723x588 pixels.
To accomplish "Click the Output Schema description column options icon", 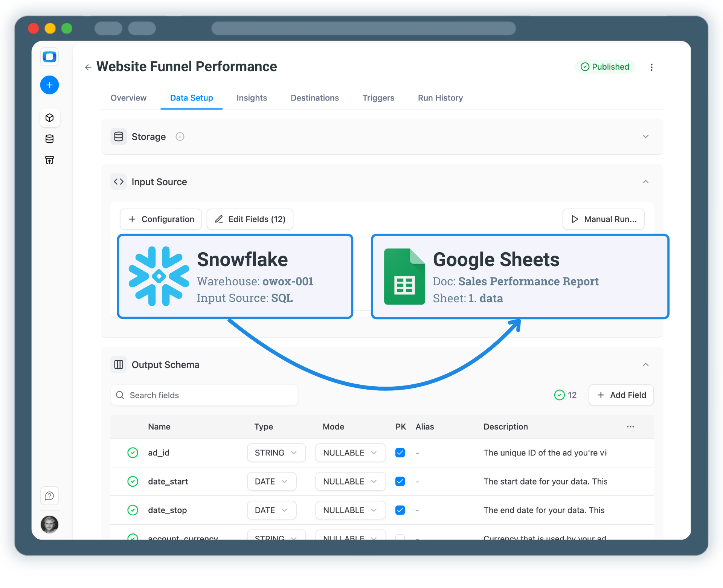I will [x=630, y=427].
